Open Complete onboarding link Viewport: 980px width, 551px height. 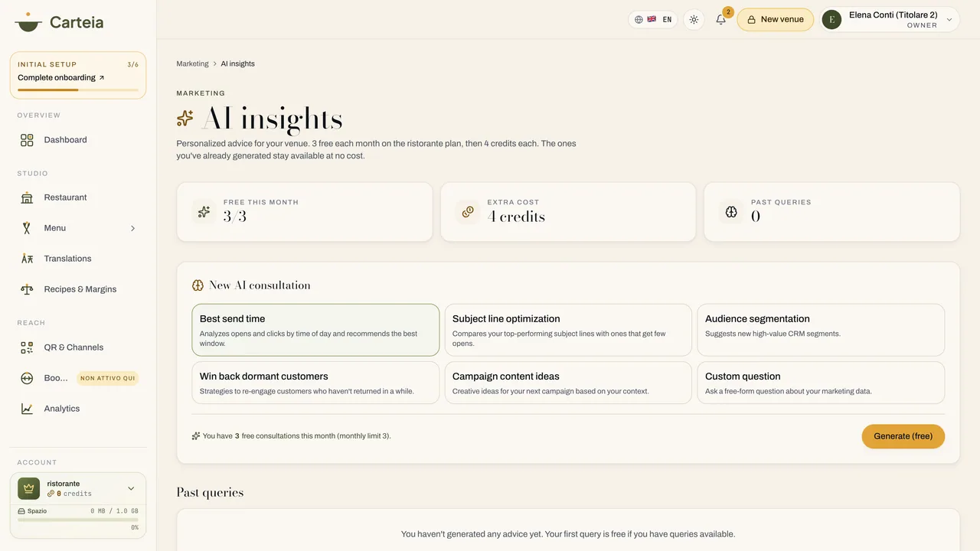point(61,77)
